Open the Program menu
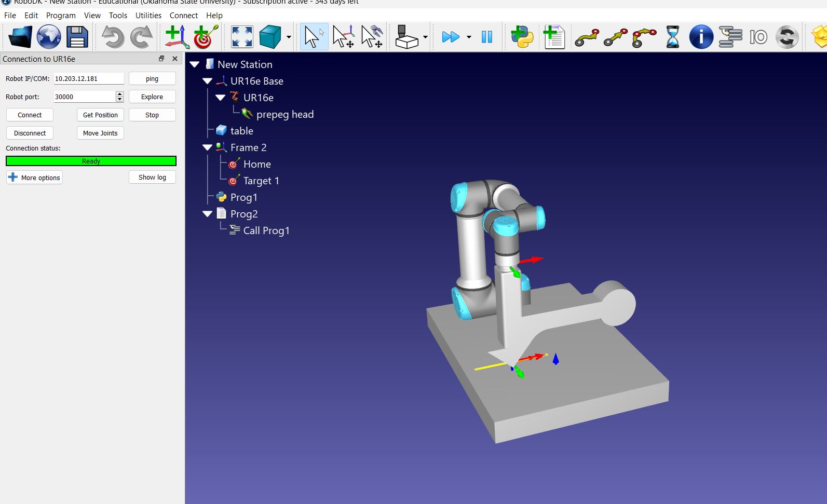827x504 pixels. click(61, 16)
